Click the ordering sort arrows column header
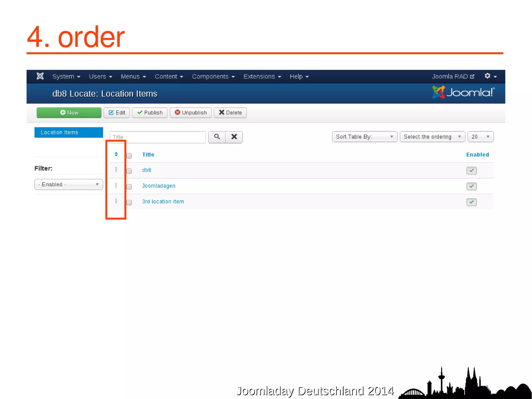Viewport: 532px width, 399px height. [116, 154]
